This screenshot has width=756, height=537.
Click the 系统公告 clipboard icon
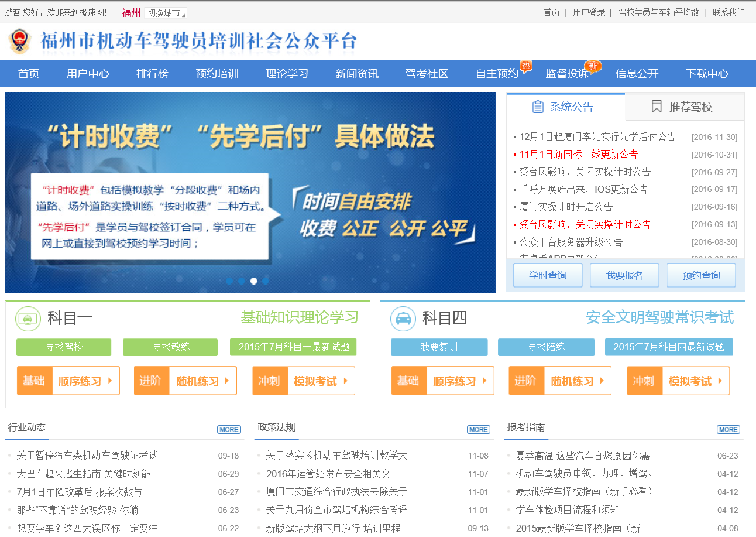point(538,107)
